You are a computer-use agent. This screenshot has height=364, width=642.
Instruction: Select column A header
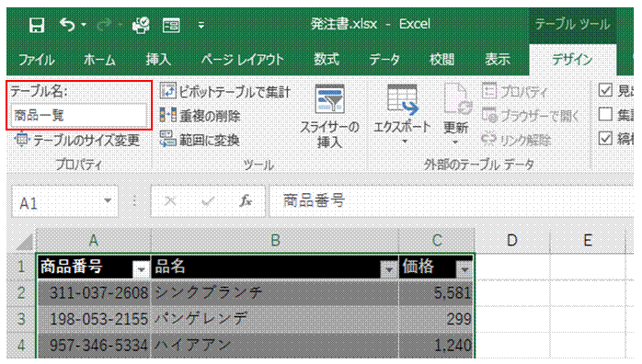coord(94,241)
